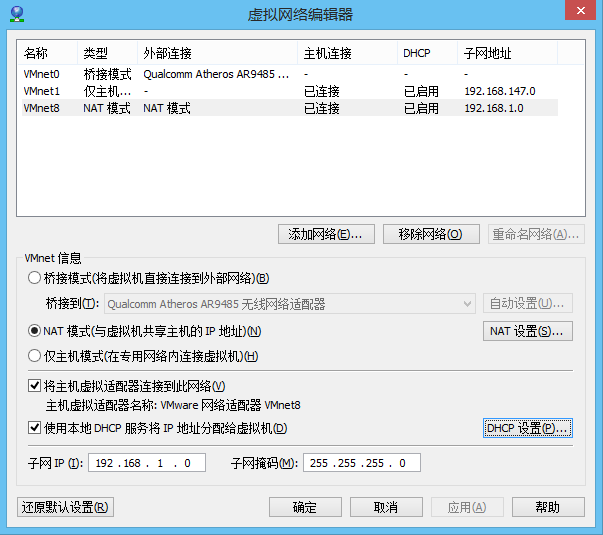Click the Virtual Network Editor title bar icon
The image size is (603, 535).
click(17, 14)
